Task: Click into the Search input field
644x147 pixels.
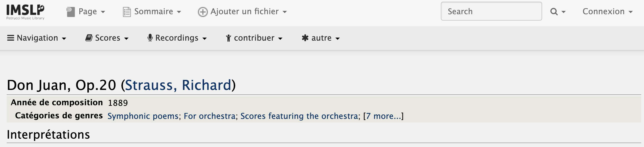Action: pos(491,11)
